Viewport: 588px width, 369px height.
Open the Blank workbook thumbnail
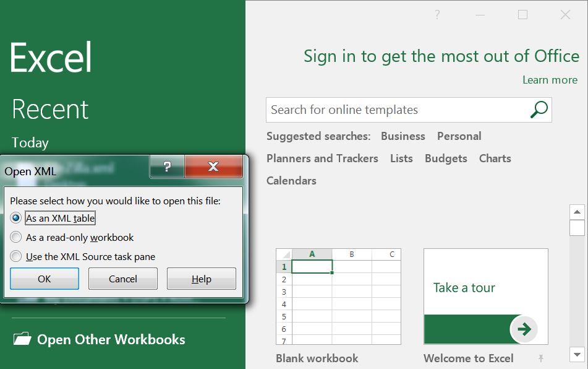tap(338, 296)
